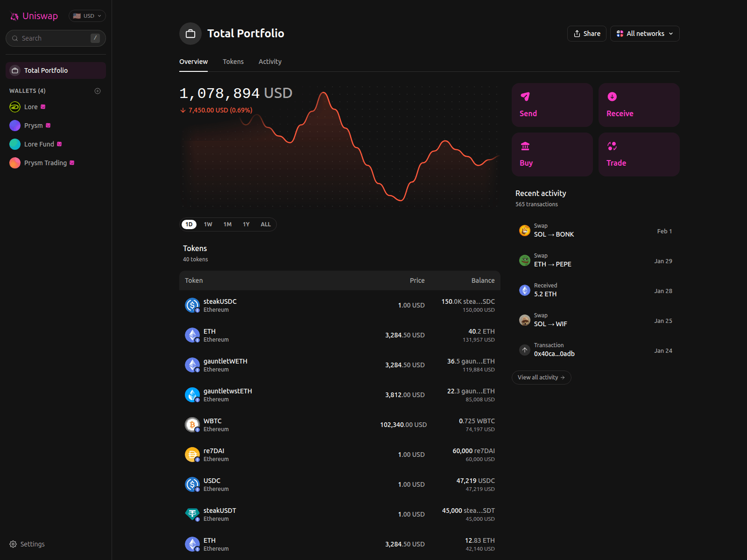Click the 1,078,894 USD portfolio total

(236, 93)
